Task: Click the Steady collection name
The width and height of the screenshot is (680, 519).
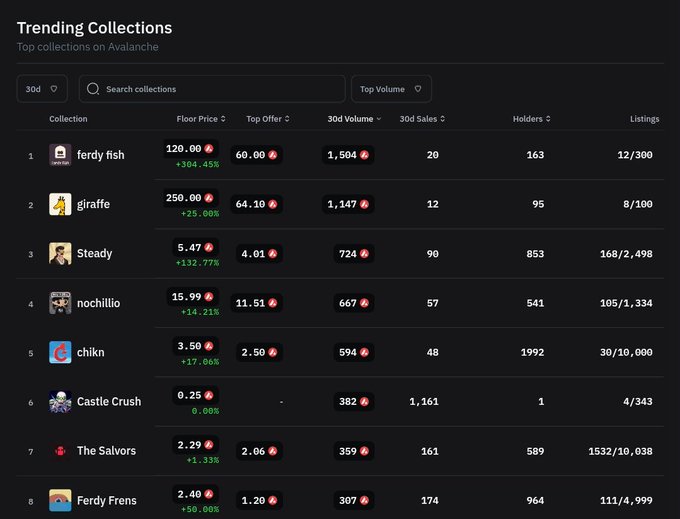Action: coord(95,253)
